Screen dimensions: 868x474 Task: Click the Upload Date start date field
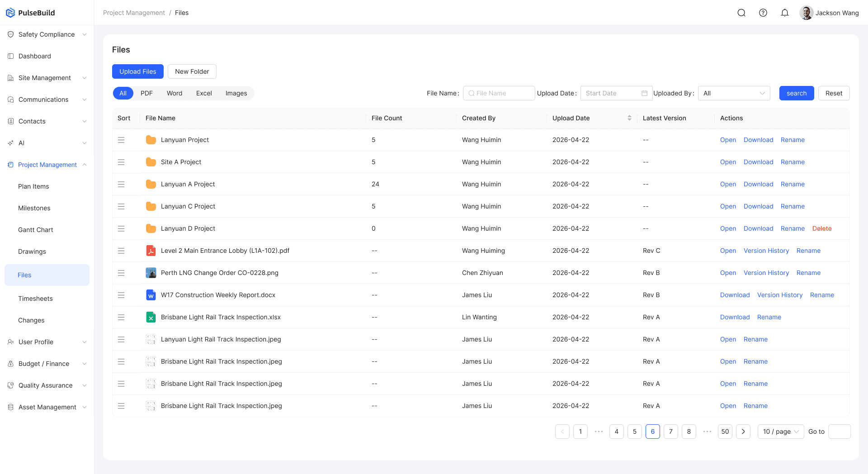click(x=617, y=93)
